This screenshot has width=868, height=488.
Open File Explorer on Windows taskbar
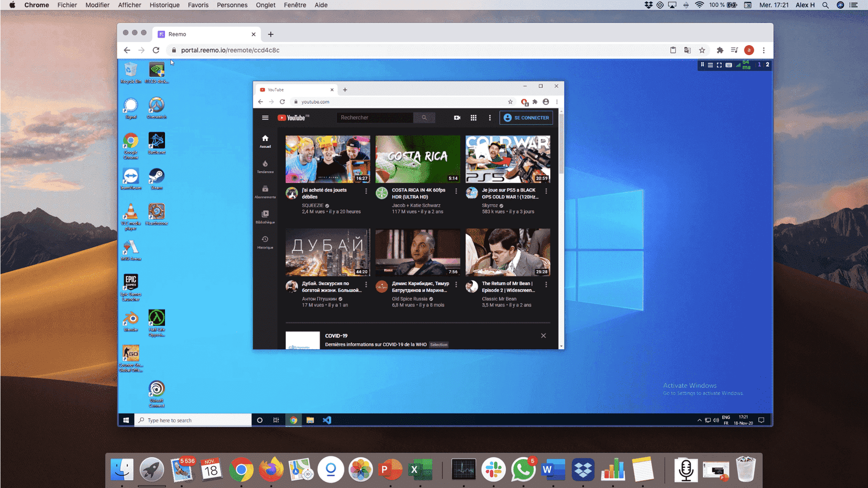310,420
